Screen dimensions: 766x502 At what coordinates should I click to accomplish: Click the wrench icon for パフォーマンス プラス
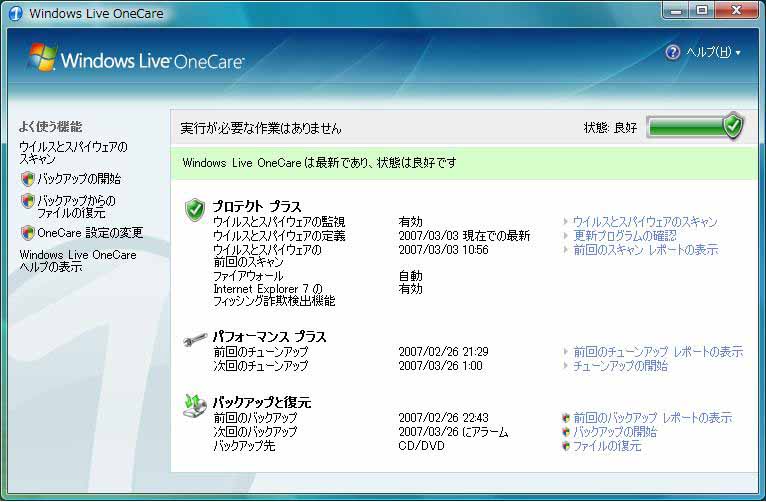pyautogui.click(x=195, y=339)
